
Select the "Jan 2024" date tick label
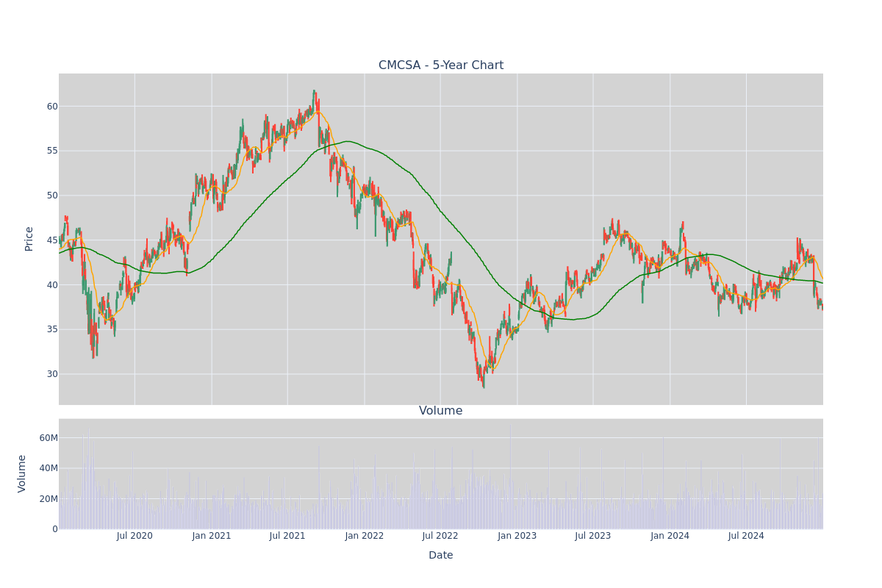tap(670, 536)
